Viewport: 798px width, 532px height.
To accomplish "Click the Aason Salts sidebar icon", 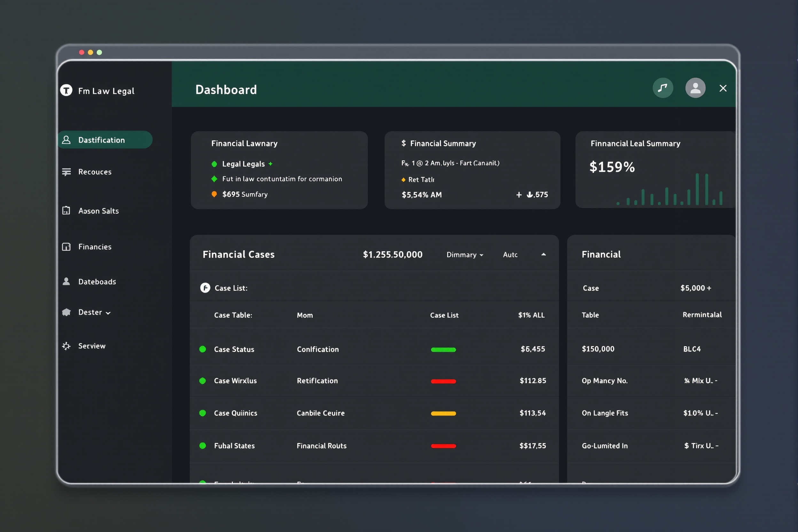I will click(66, 211).
